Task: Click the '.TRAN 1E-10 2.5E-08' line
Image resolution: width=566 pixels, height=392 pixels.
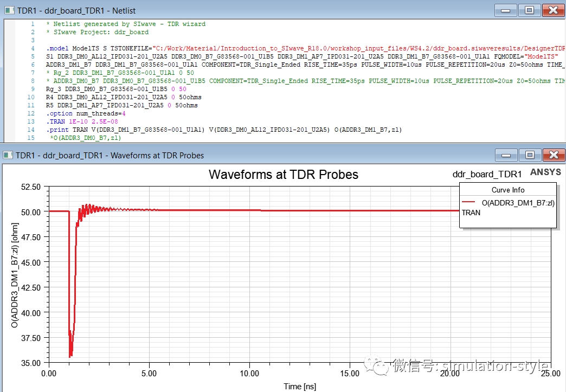Action: (x=82, y=121)
